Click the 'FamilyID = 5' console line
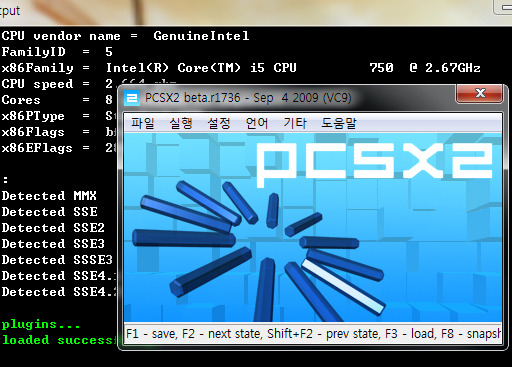Image resolution: width=512 pixels, height=367 pixels. [x=57, y=52]
